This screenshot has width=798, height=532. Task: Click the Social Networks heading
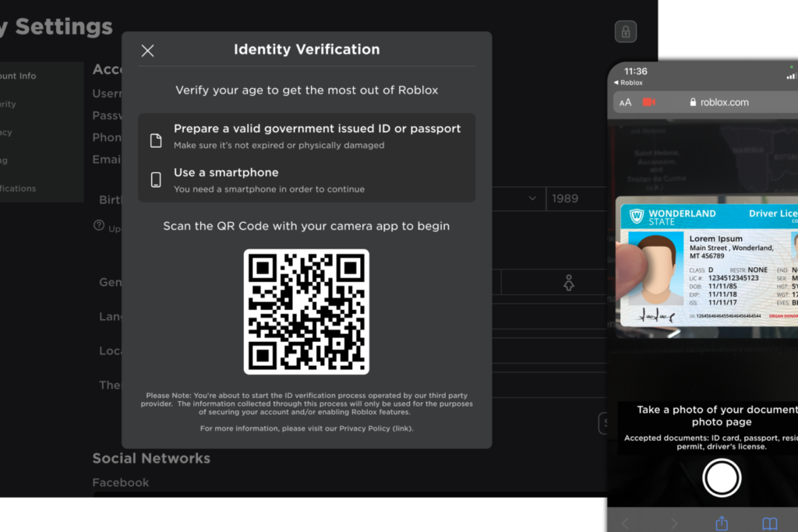pyautogui.click(x=151, y=458)
